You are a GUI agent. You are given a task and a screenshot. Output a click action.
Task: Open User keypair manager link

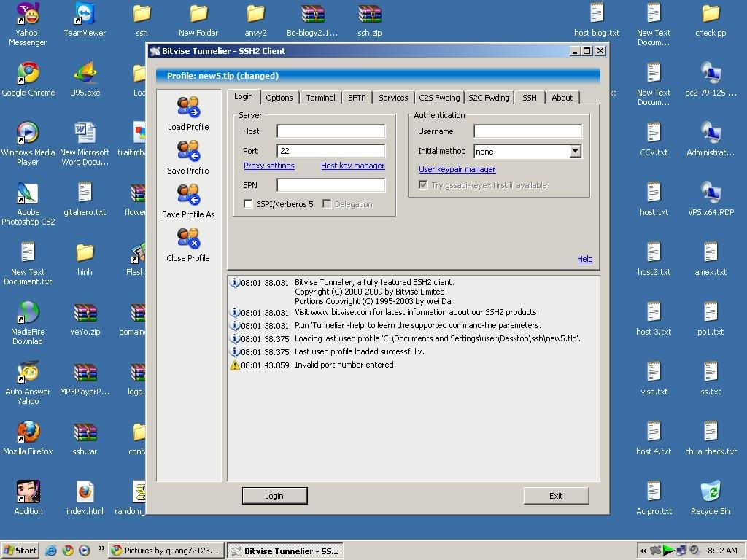point(457,169)
